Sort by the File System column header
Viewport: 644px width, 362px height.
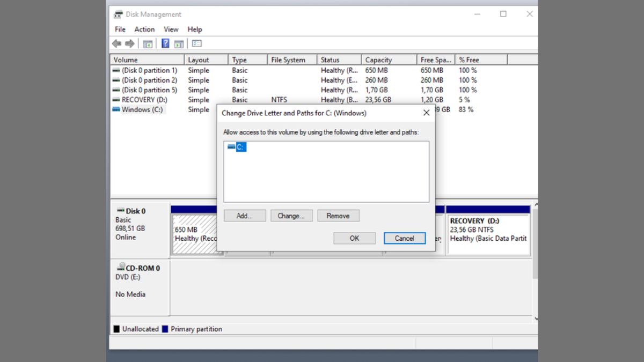pyautogui.click(x=291, y=60)
